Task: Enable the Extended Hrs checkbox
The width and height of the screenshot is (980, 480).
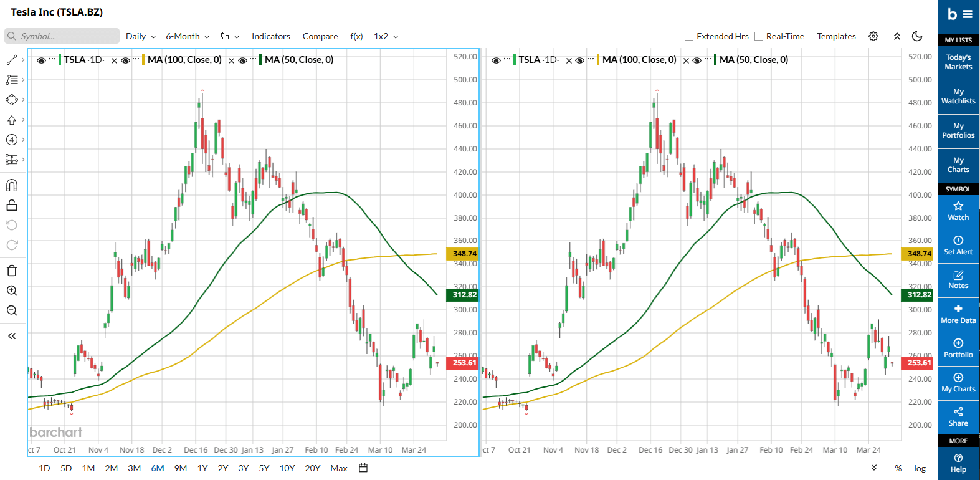Action: [x=689, y=36]
